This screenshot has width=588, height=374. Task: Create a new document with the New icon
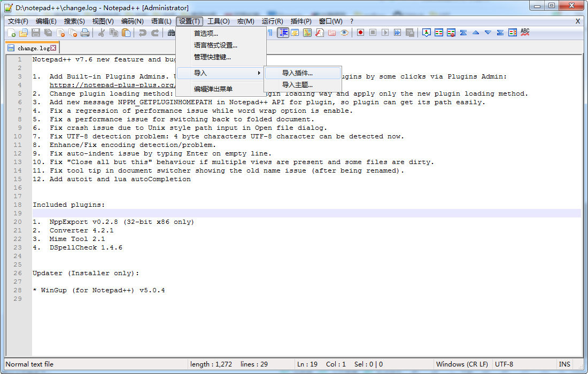coord(12,33)
